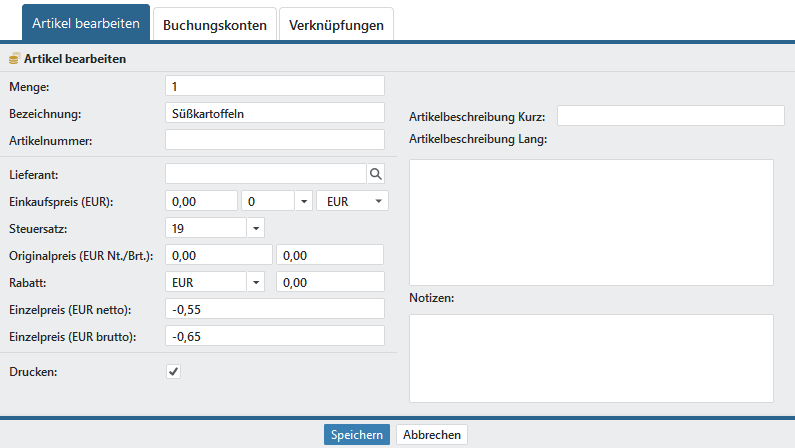Open the Rabatt type dropdown
This screenshot has width=795, height=448.
tap(255, 283)
